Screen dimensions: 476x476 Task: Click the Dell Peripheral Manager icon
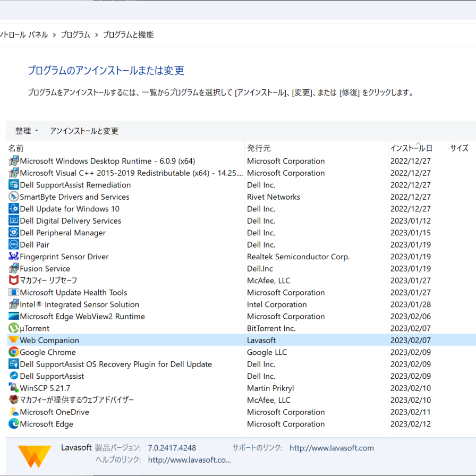[14, 233]
